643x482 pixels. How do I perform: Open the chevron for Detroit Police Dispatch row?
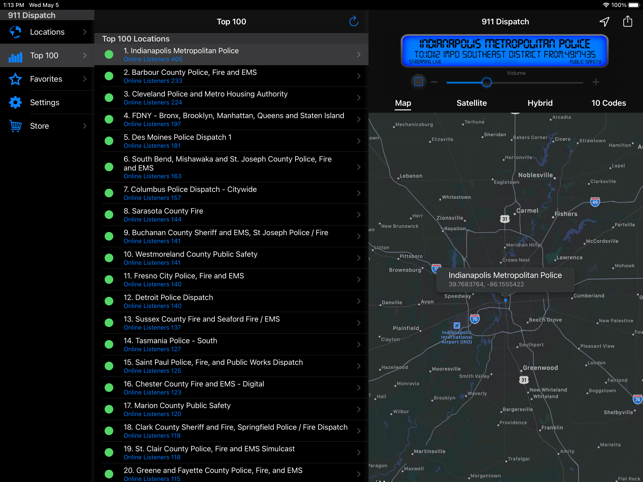pyautogui.click(x=359, y=301)
